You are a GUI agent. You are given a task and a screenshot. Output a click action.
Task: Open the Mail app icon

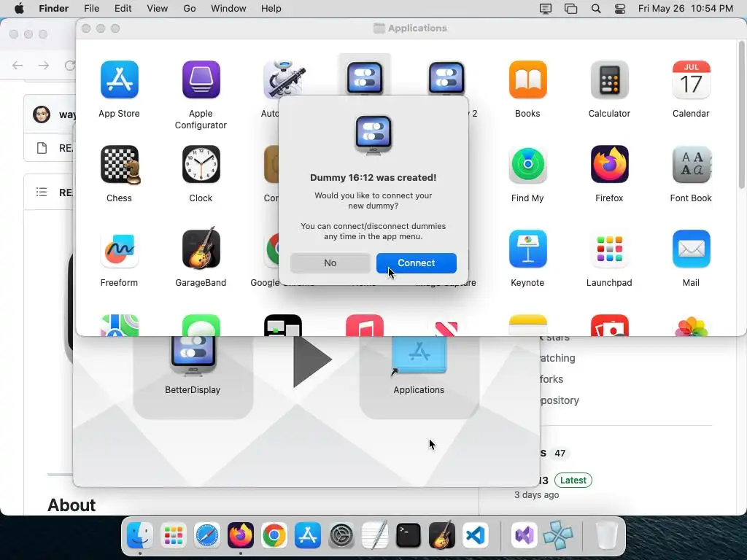691,249
